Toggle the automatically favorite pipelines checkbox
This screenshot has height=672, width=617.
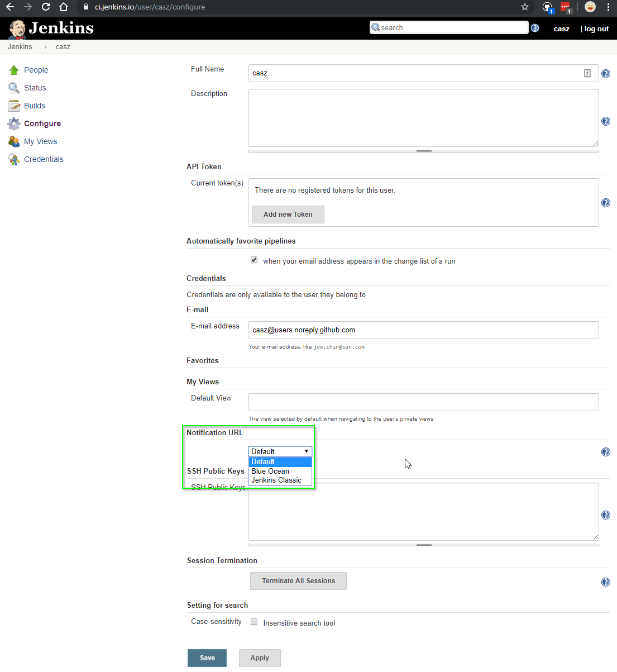coord(254,260)
